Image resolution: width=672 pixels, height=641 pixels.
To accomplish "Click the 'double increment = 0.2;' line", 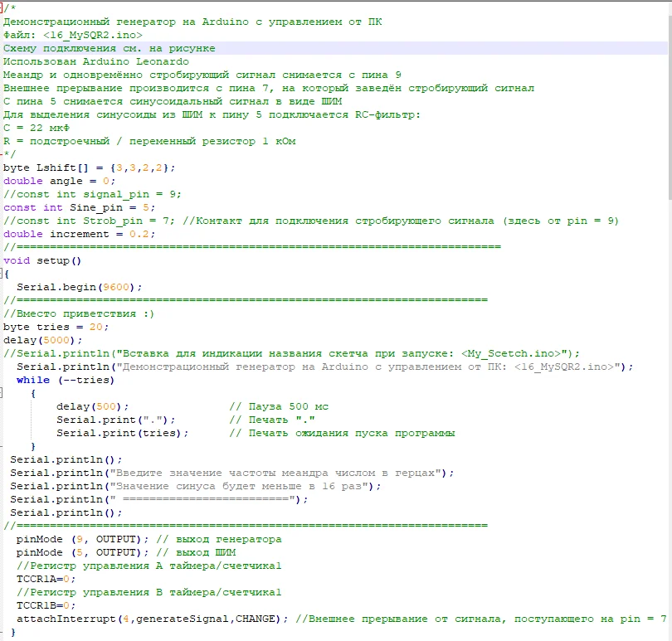I will point(79,234).
